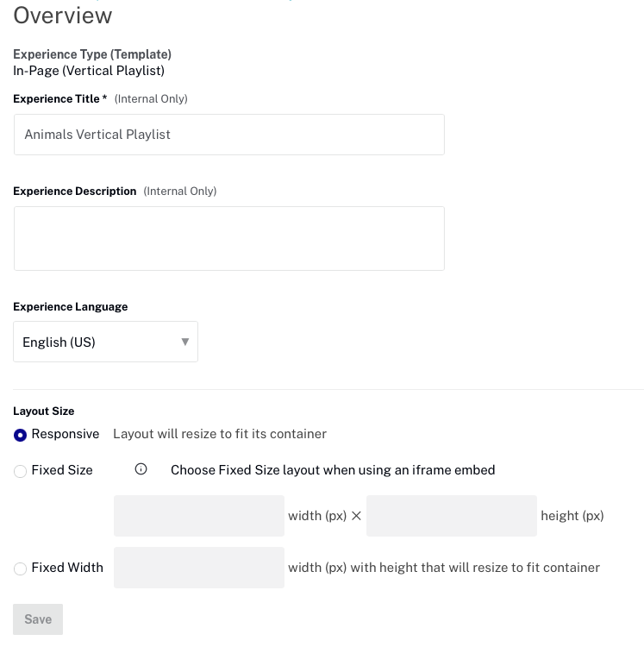This screenshot has height=647, width=644.
Task: Click the "Fixed Size" label text
Action: 62,470
